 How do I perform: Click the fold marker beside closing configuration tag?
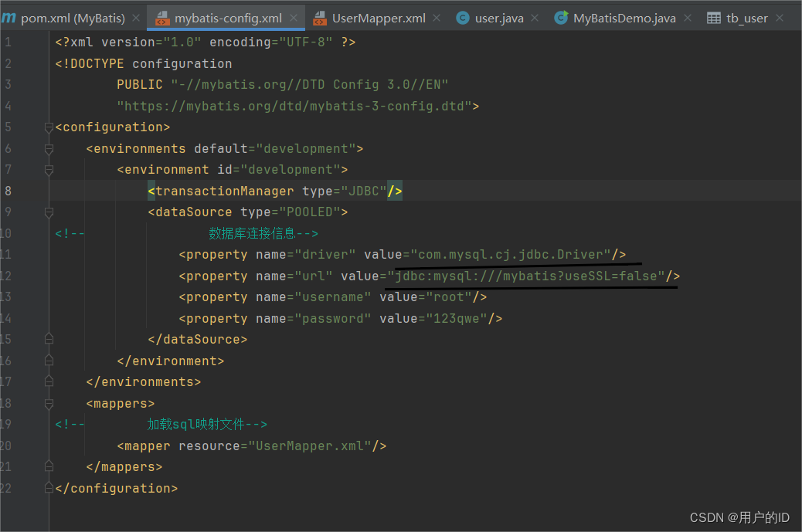point(48,487)
